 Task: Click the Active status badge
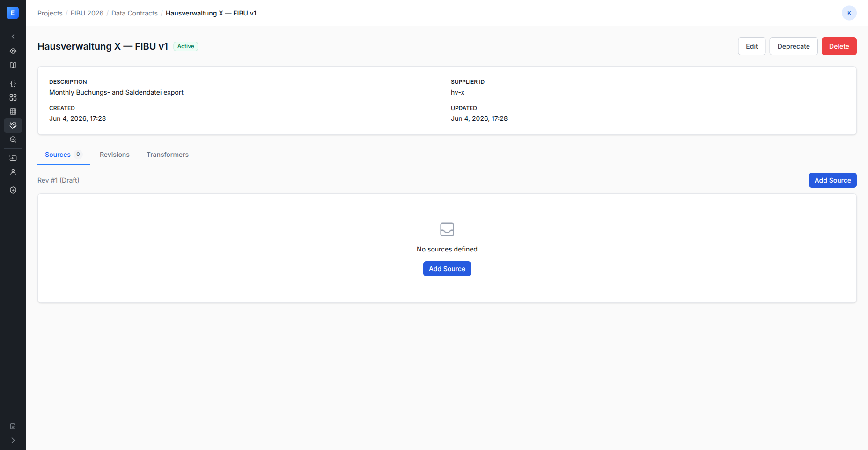coord(186,46)
